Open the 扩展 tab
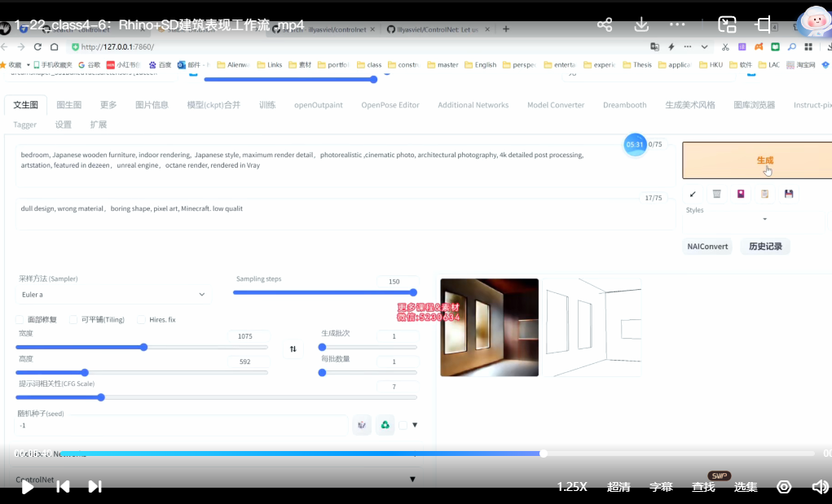 pyautogui.click(x=98, y=125)
